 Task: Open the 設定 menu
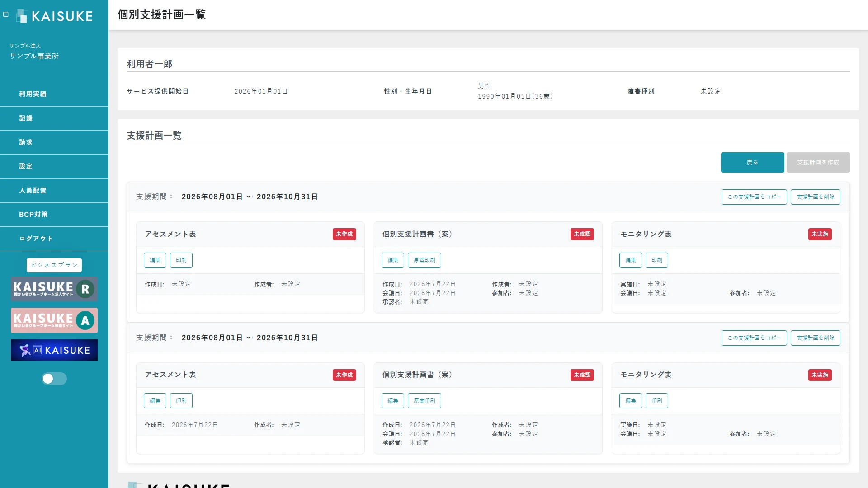pyautogui.click(x=54, y=166)
